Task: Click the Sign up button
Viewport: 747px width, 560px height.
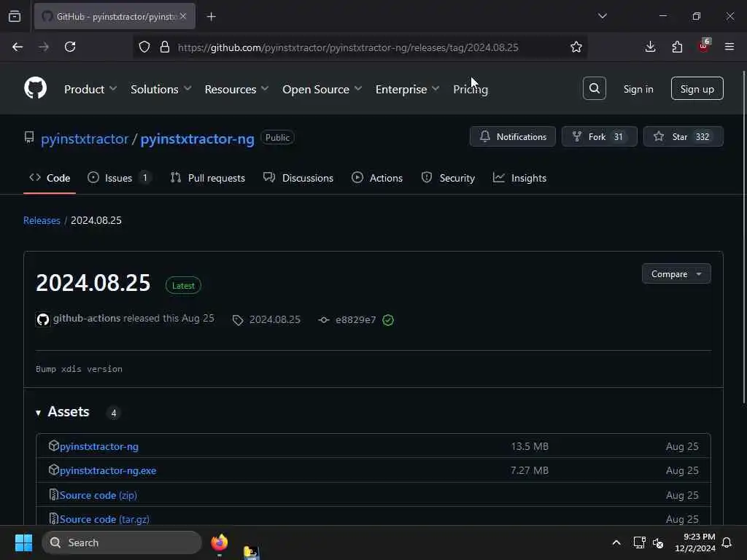Action: pyautogui.click(x=697, y=88)
